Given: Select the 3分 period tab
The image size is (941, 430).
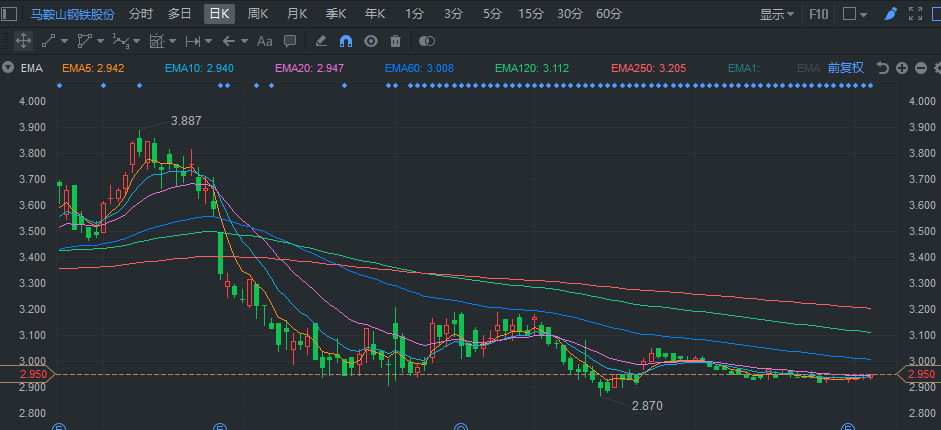Looking at the screenshot, I should click(454, 14).
